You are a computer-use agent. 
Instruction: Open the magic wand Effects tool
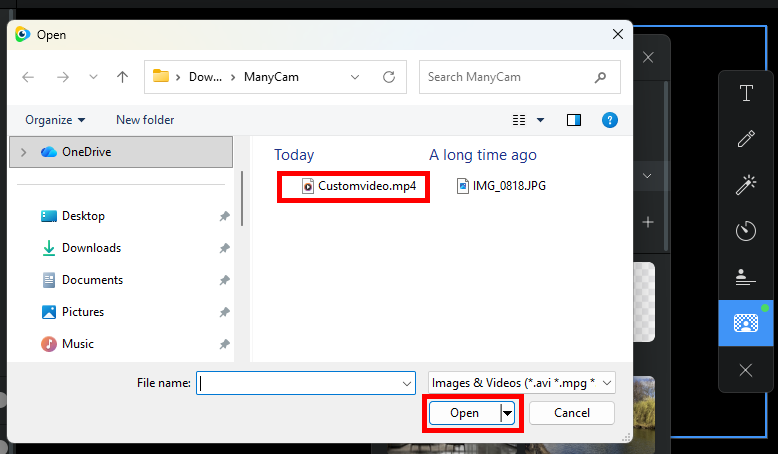tap(746, 184)
